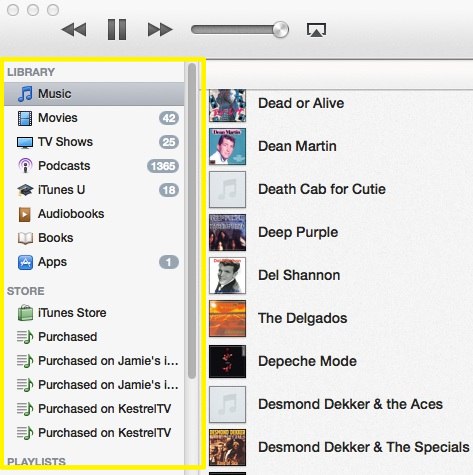
Task: Click the Podcasts purple icon
Action: pyautogui.click(x=25, y=166)
